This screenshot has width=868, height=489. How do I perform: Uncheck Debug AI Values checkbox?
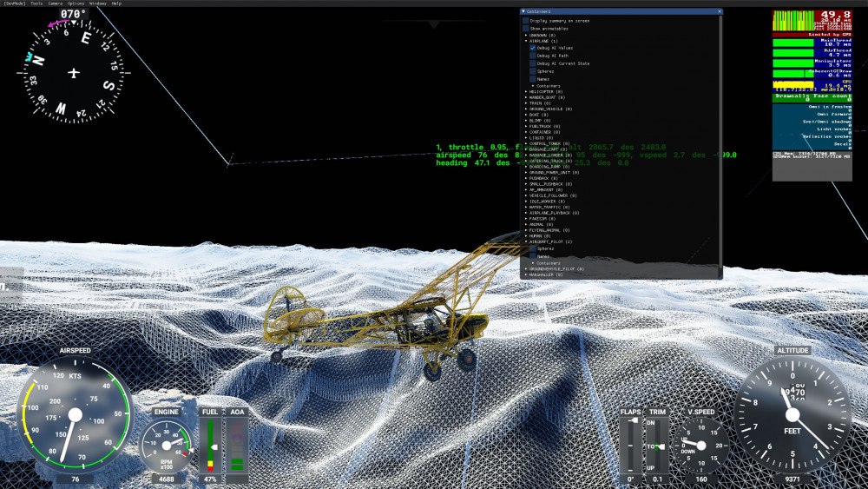click(x=533, y=48)
